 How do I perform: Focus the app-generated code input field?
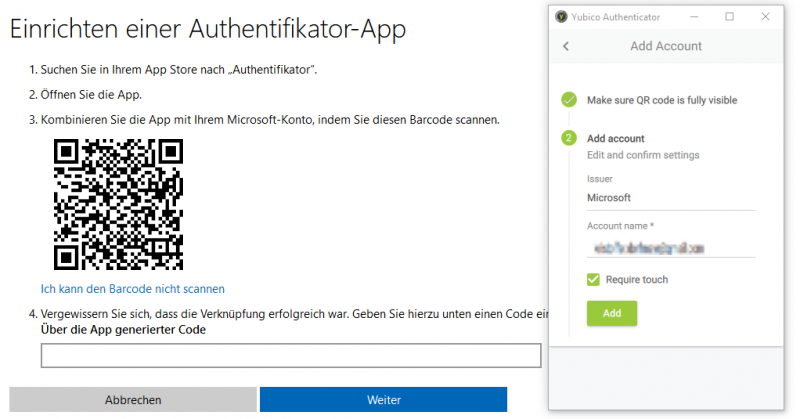coord(290,356)
